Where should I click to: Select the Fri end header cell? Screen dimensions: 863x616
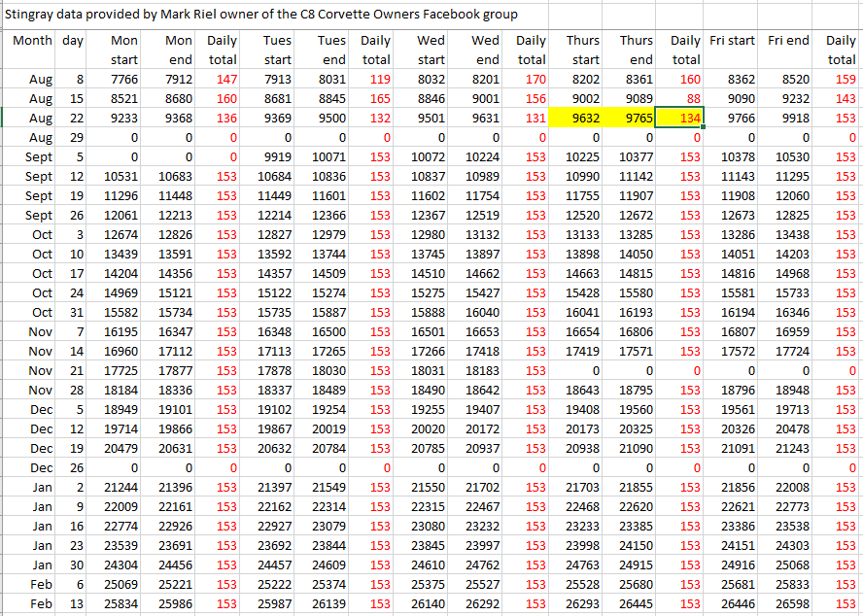pos(787,41)
